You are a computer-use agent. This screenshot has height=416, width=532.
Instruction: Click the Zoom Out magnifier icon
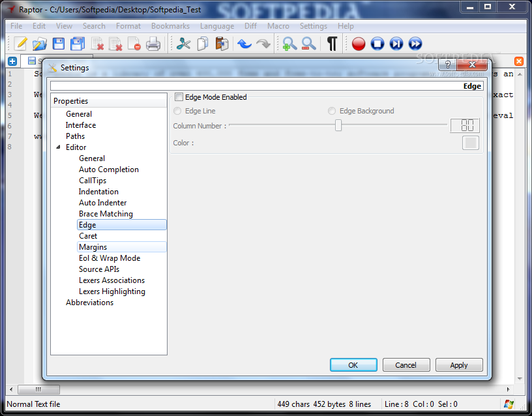[308, 44]
